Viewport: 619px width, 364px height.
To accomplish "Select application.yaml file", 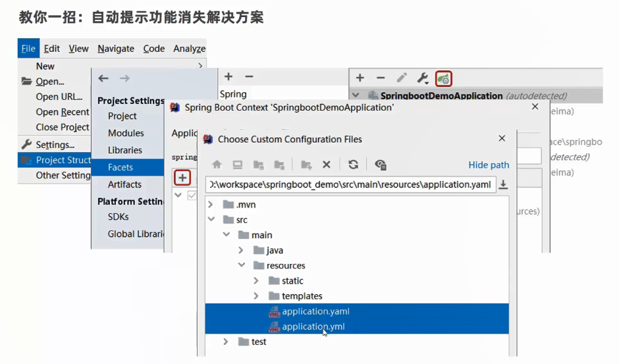I will [x=358, y=311].
